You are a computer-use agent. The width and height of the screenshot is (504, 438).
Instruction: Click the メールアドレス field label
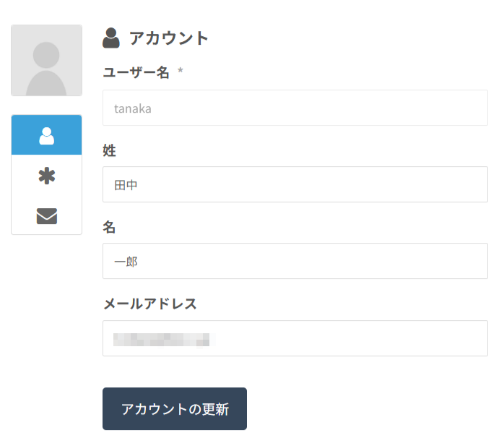(150, 304)
